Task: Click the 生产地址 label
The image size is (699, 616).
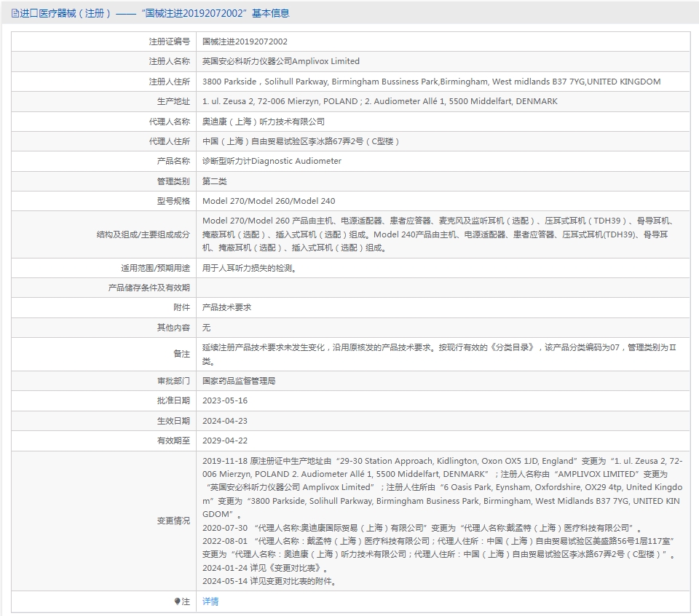Action: tap(173, 101)
